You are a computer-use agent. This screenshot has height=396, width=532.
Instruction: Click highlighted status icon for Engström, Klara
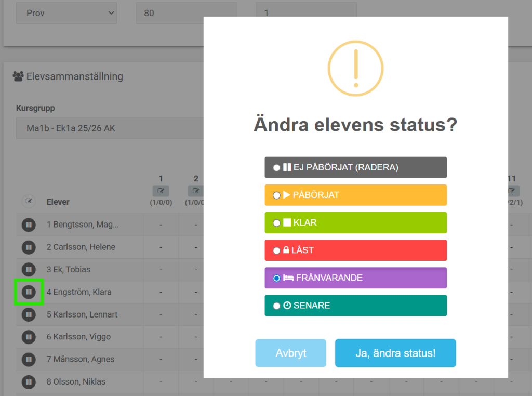pos(29,292)
